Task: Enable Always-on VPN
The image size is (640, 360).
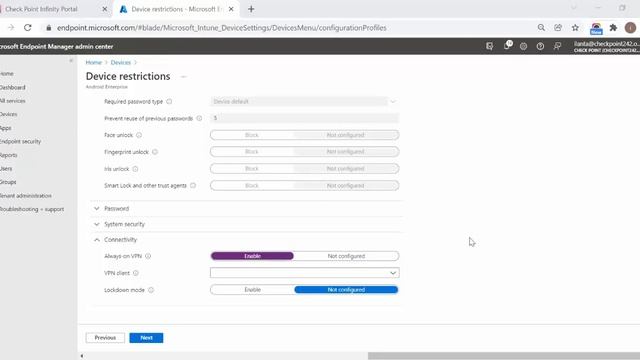Action: pyautogui.click(x=252, y=256)
